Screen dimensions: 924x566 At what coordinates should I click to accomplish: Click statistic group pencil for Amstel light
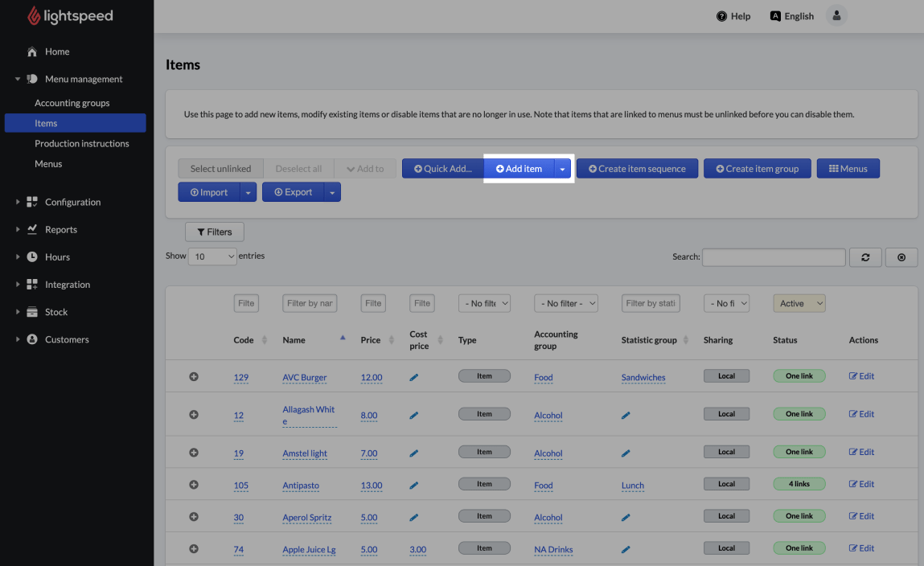pos(626,453)
